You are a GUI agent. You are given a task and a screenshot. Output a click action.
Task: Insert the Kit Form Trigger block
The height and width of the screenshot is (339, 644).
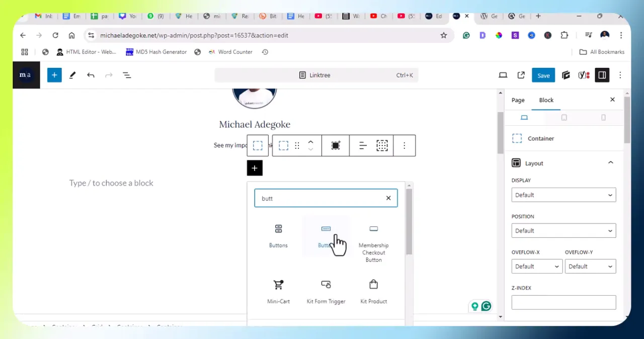click(326, 292)
